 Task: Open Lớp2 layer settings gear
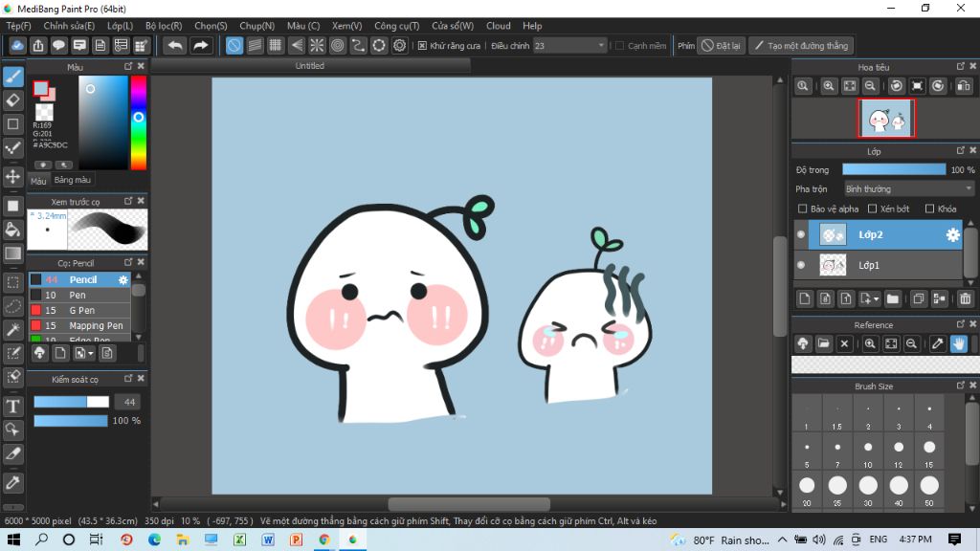point(952,235)
